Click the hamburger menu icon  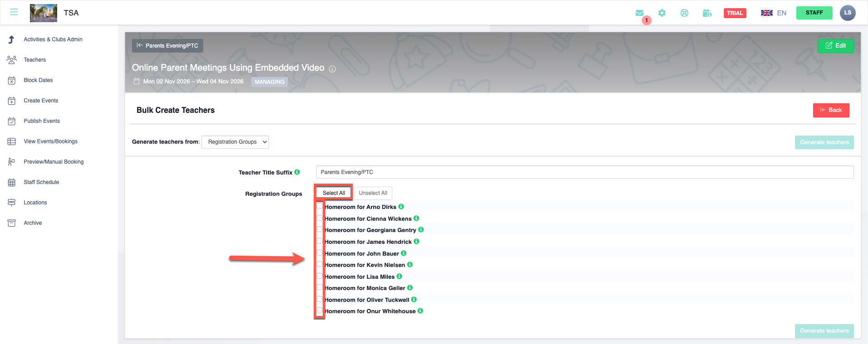pos(14,12)
